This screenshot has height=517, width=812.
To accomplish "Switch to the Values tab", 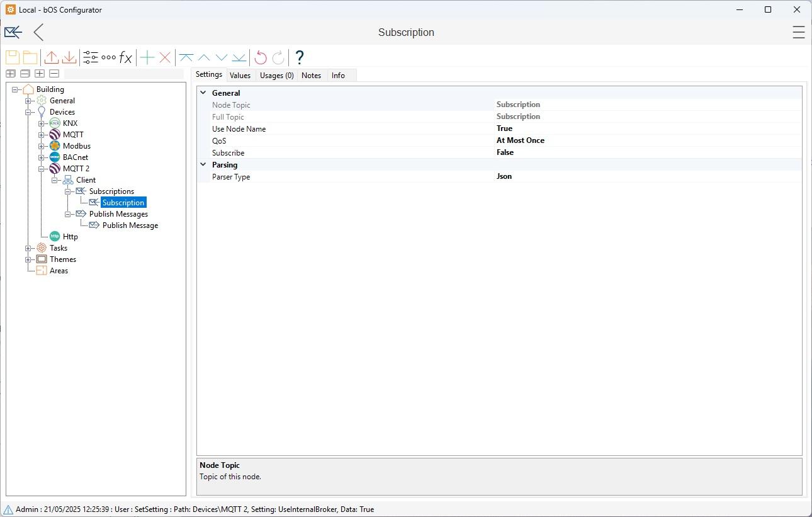I will [240, 76].
